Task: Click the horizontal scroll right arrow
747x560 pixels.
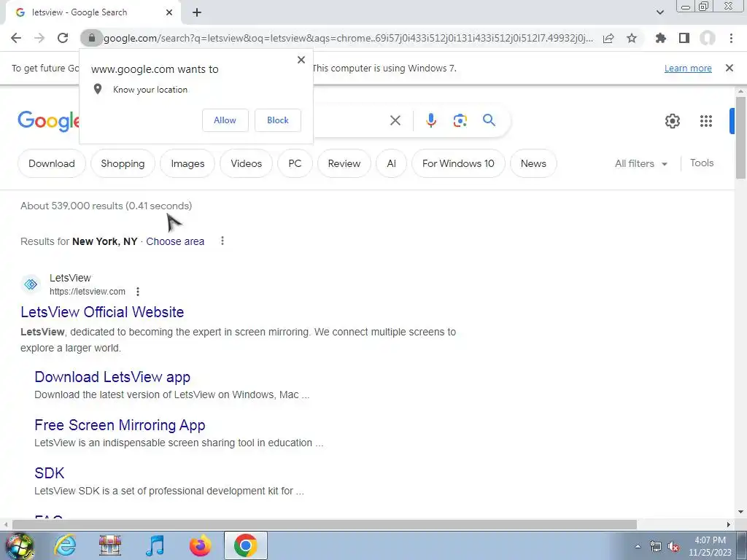Action: [x=729, y=524]
